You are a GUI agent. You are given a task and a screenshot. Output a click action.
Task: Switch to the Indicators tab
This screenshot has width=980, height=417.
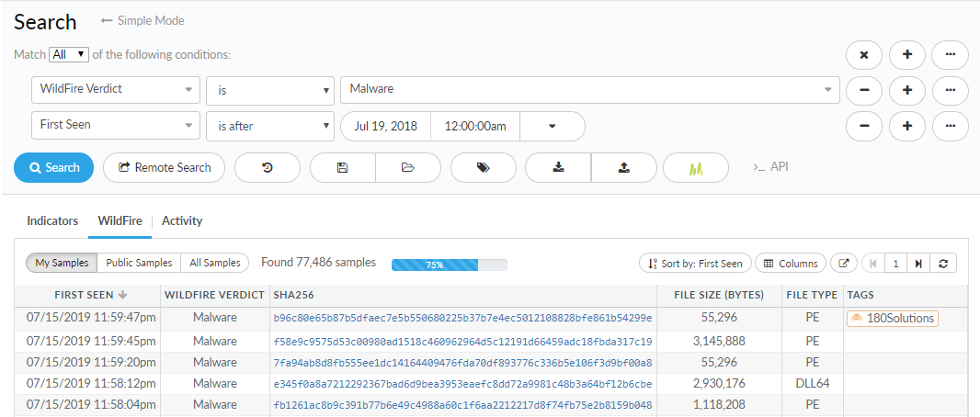(52, 220)
